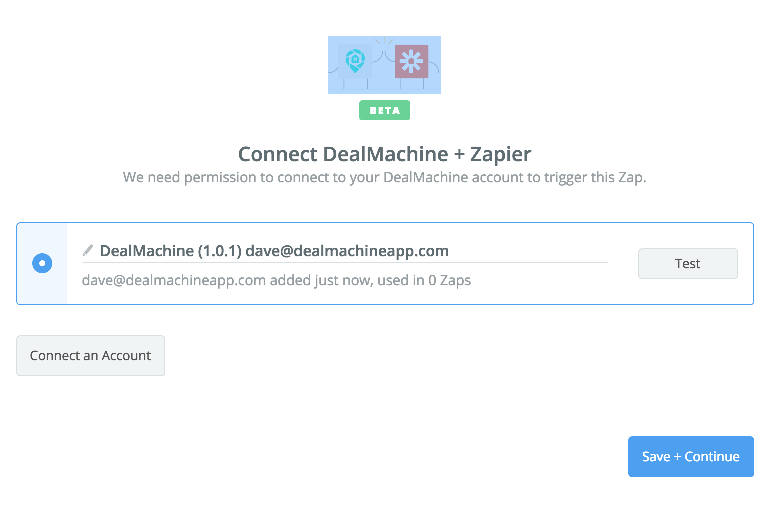Edit the DealMachine (1.0.1) account name field
This screenshot has height=515, width=772.
(x=345, y=251)
